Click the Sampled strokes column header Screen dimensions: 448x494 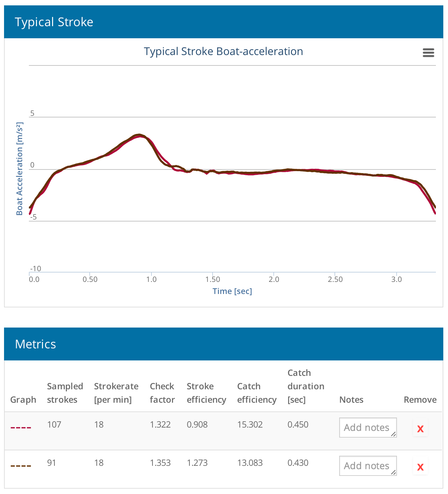click(65, 393)
